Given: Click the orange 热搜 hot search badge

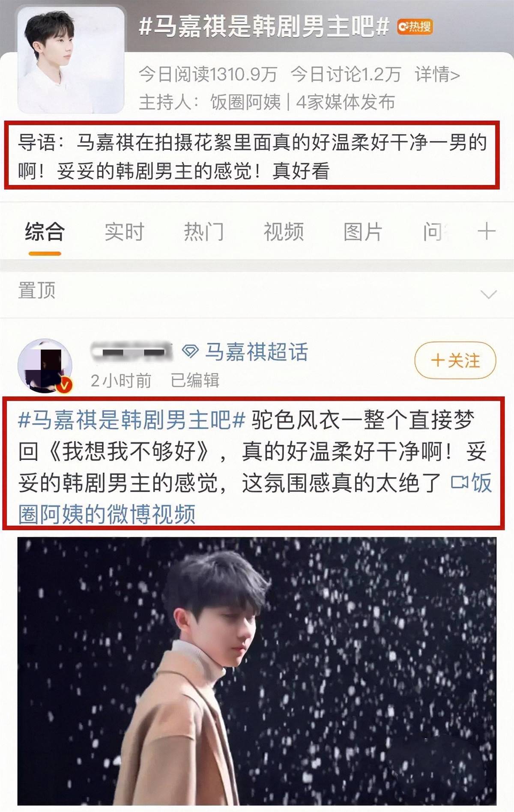Looking at the screenshot, I should pyautogui.click(x=415, y=27).
